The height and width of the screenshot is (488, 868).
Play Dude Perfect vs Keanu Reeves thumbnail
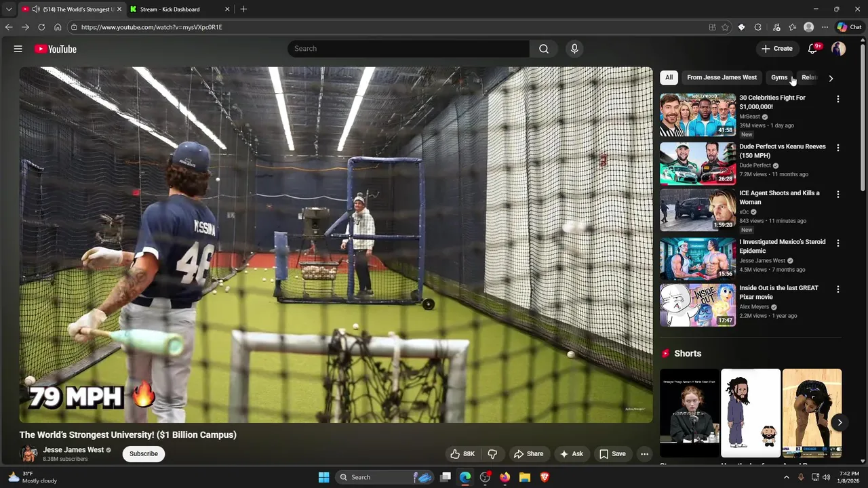pos(698,163)
